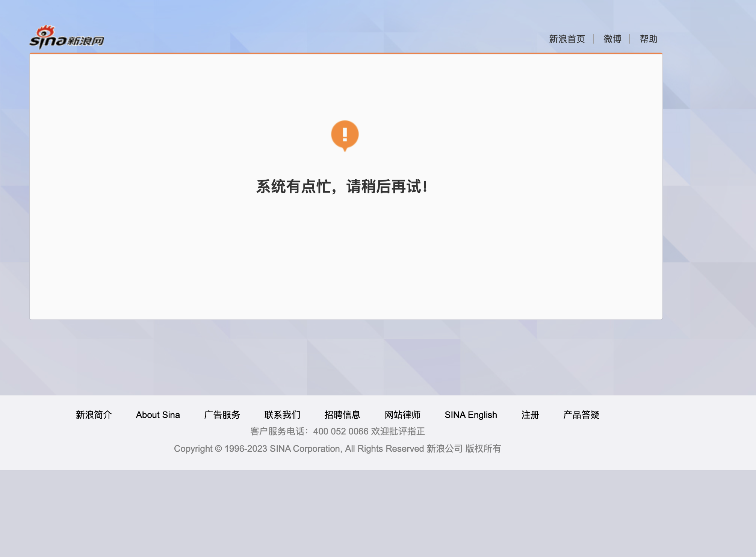Click the 新浪简介 footer link
Viewport: 756px width, 557px height.
point(94,415)
